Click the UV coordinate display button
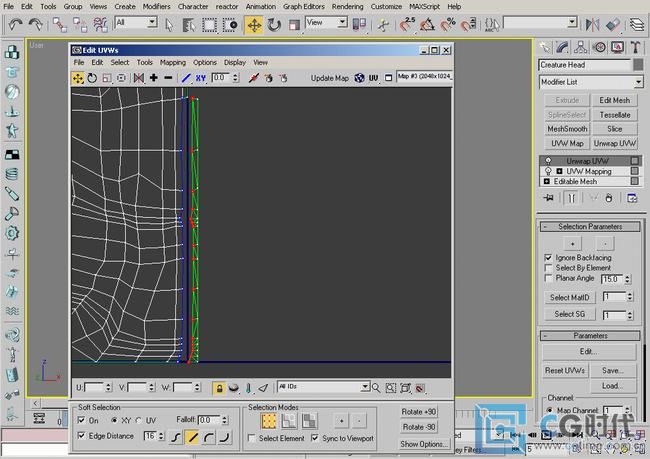The height and width of the screenshot is (459, 650). pos(374,78)
